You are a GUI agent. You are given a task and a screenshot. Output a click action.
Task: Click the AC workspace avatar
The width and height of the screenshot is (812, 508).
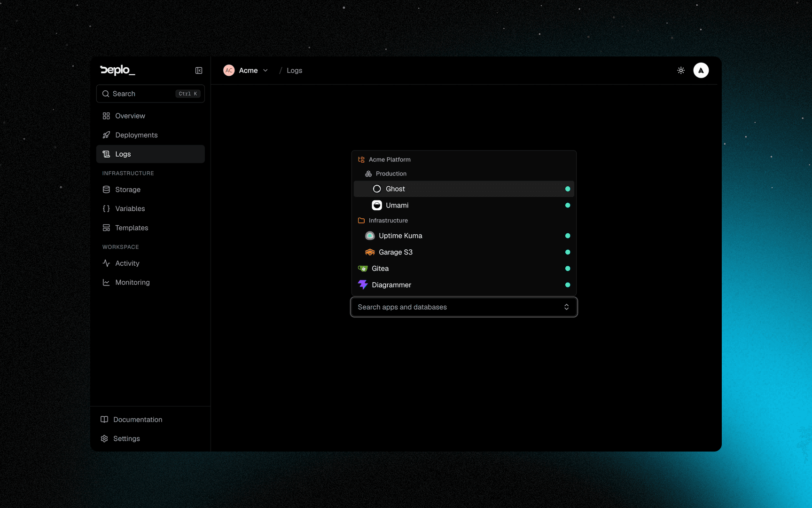229,71
